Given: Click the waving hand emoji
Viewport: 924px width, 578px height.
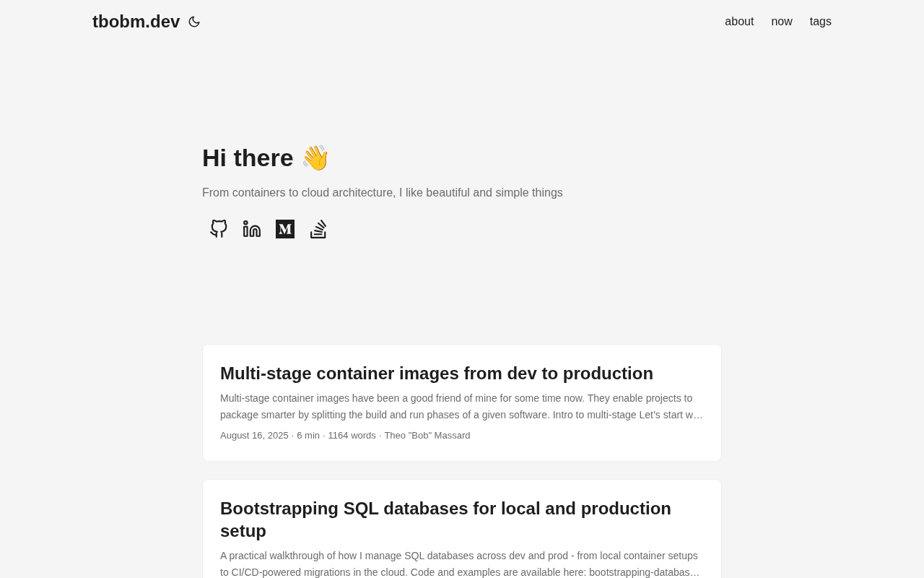Looking at the screenshot, I should click(315, 158).
